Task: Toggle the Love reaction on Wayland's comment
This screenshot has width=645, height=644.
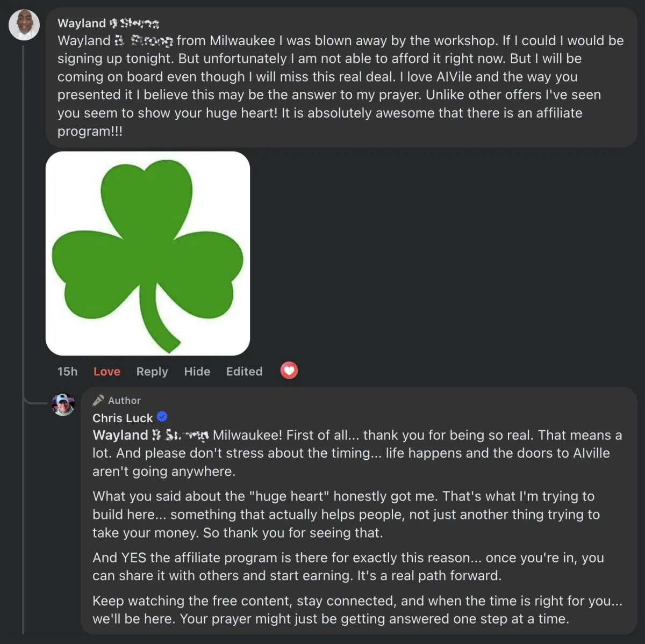Action: [x=107, y=372]
